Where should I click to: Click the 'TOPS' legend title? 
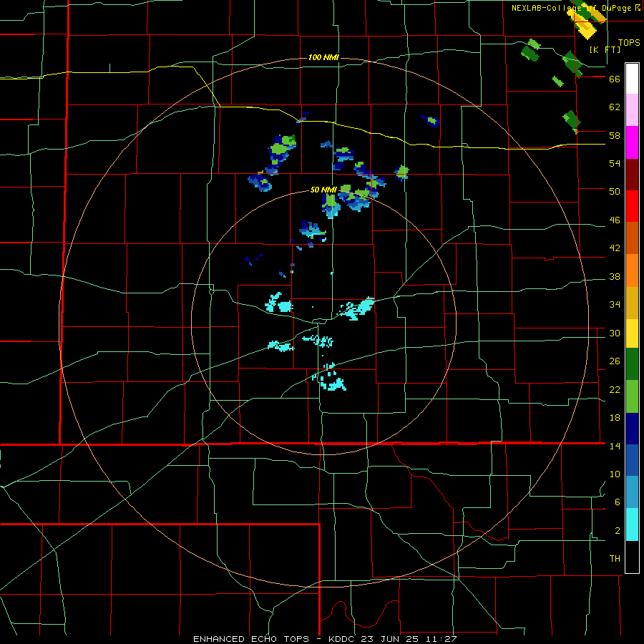coord(629,43)
